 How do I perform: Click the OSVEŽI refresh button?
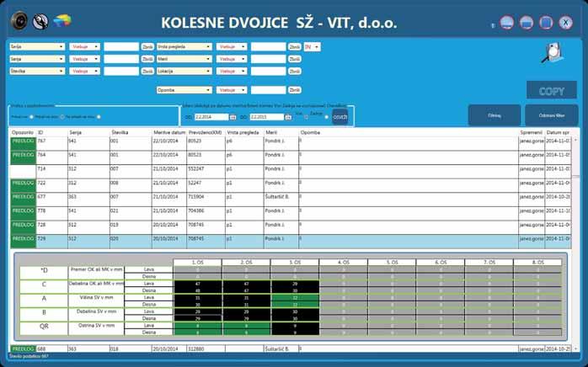coord(339,117)
